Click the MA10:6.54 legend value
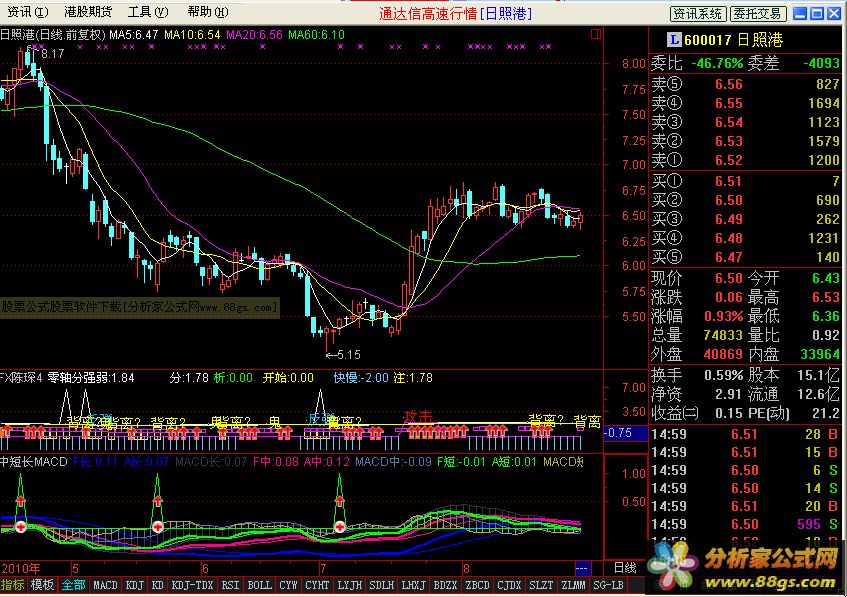The width and height of the screenshot is (847, 597). coord(192,35)
